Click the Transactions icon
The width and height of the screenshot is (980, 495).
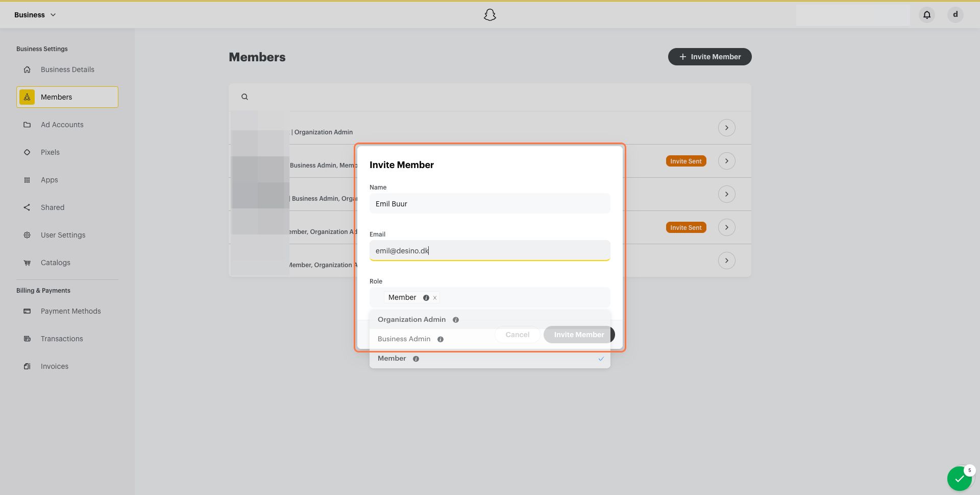[x=27, y=339]
